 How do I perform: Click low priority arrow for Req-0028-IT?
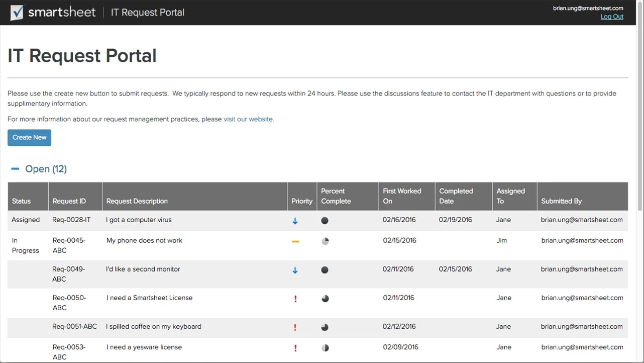click(x=295, y=221)
